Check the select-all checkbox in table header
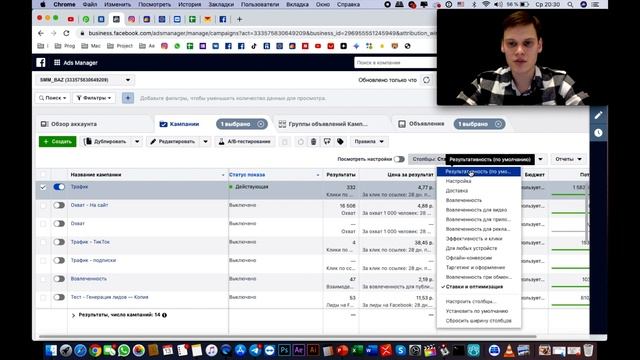 click(43, 175)
